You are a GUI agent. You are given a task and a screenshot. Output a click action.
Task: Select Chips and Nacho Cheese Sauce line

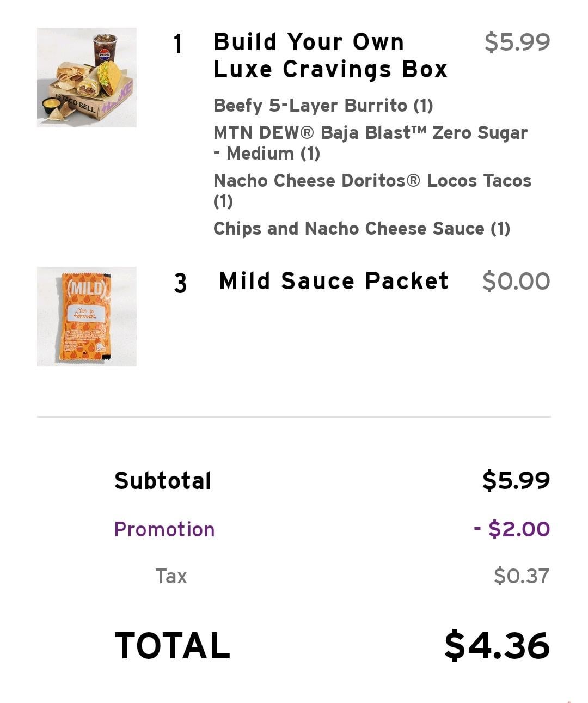click(x=362, y=228)
